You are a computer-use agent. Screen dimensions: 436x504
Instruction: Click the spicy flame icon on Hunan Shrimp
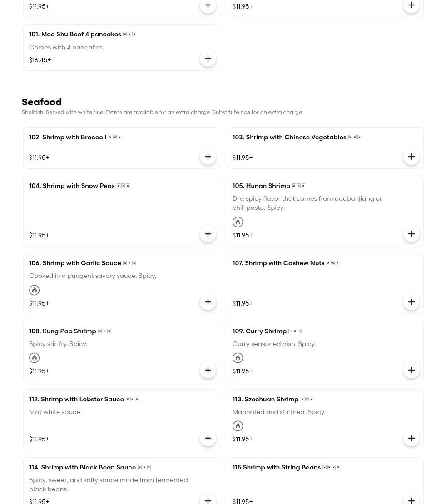(238, 222)
